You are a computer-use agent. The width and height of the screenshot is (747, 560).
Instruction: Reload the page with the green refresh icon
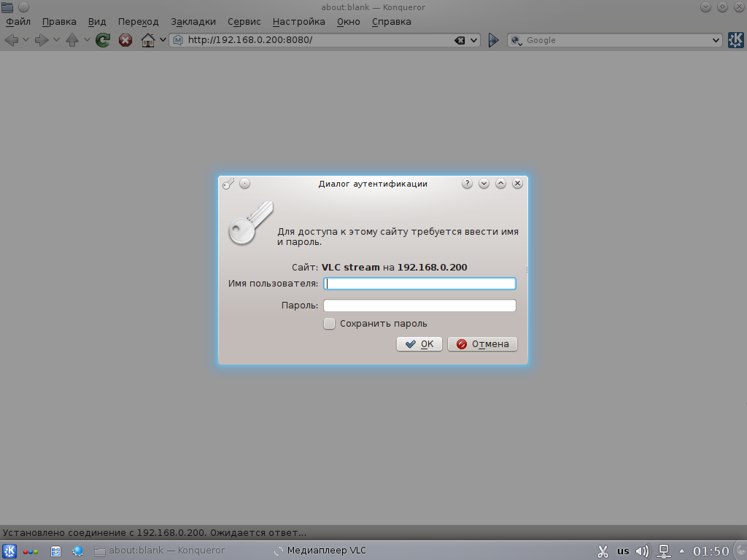click(103, 40)
